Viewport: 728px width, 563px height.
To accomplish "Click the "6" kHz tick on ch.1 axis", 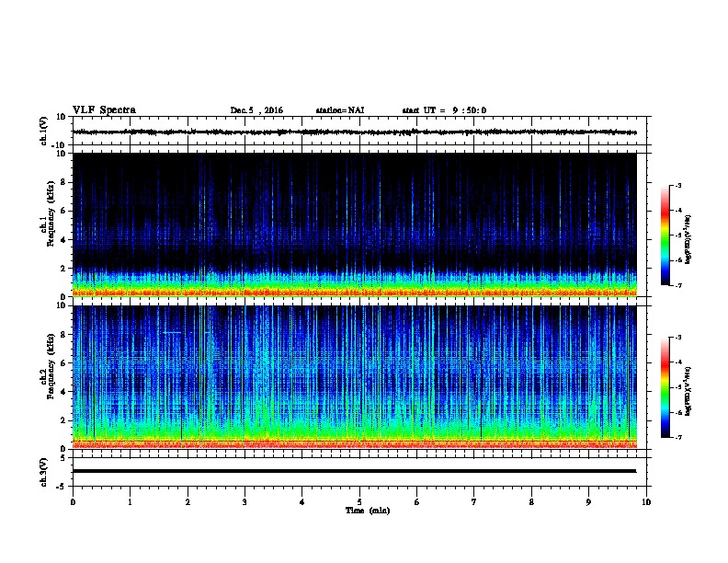I will click(63, 211).
